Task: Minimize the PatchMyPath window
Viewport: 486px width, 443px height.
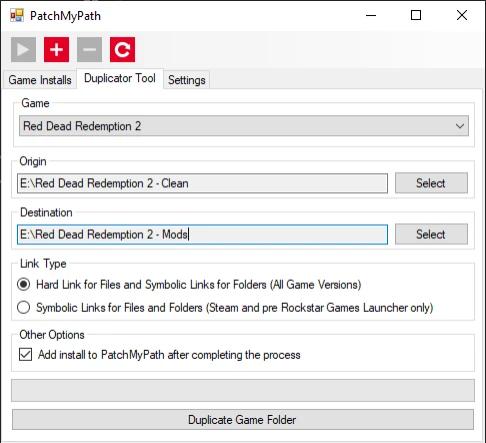Action: [x=371, y=15]
